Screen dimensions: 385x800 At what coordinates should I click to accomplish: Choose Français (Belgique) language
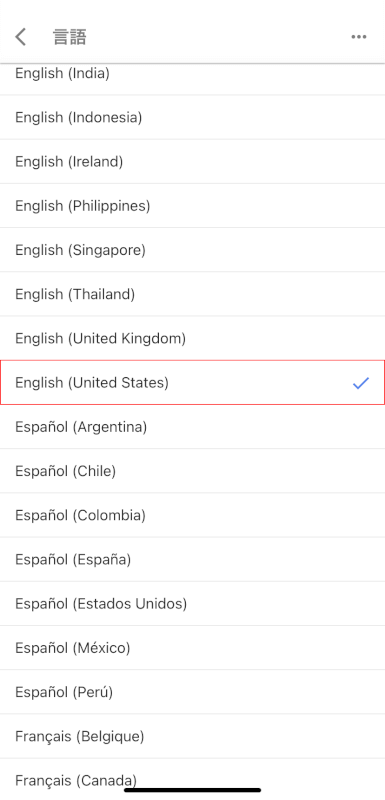click(x=192, y=736)
